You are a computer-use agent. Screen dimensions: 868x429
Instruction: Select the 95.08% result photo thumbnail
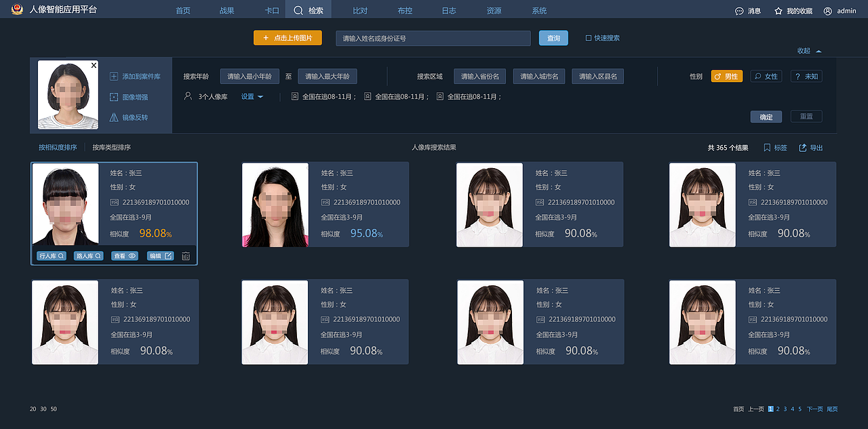[x=275, y=205]
